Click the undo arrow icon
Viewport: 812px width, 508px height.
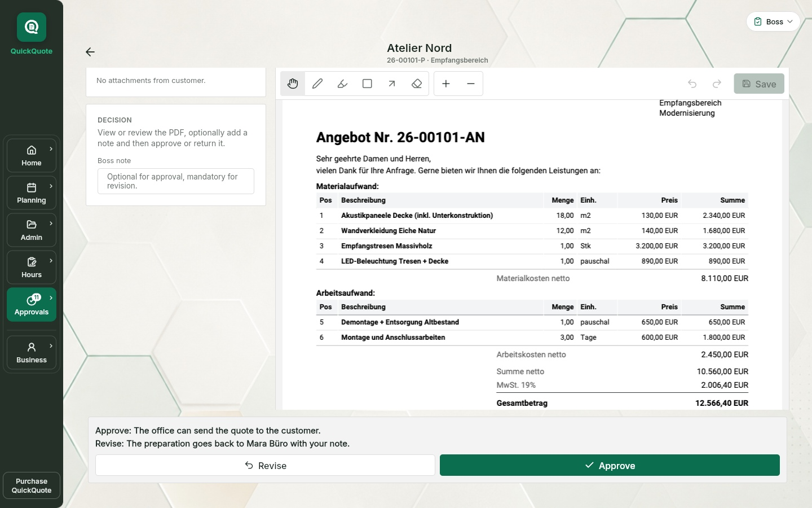pos(692,84)
